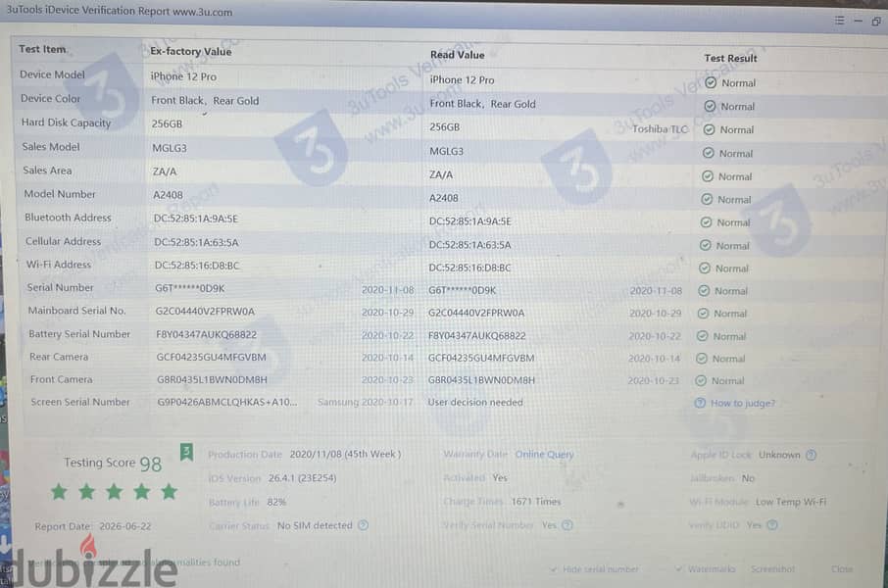Image resolution: width=888 pixels, height=588 pixels.
Task: Click help icon next to Verify Serial Number
Action: [567, 525]
